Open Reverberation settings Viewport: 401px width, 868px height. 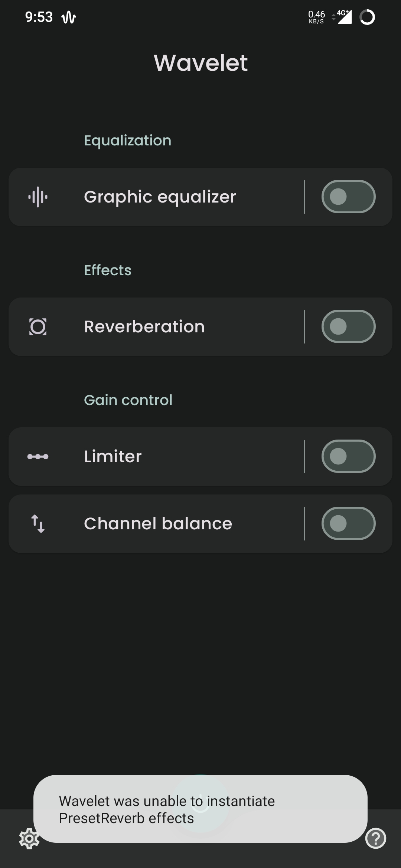(156, 327)
